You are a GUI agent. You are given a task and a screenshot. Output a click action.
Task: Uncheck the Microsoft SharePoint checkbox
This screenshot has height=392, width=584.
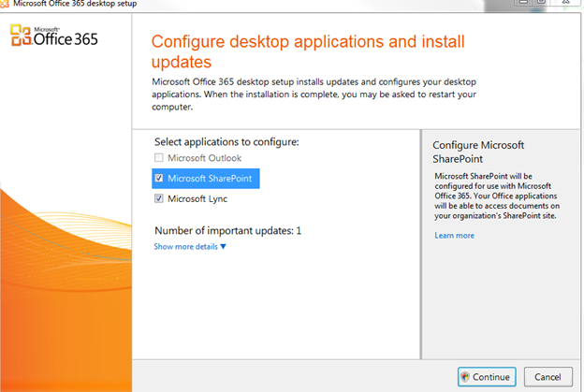click(x=159, y=178)
